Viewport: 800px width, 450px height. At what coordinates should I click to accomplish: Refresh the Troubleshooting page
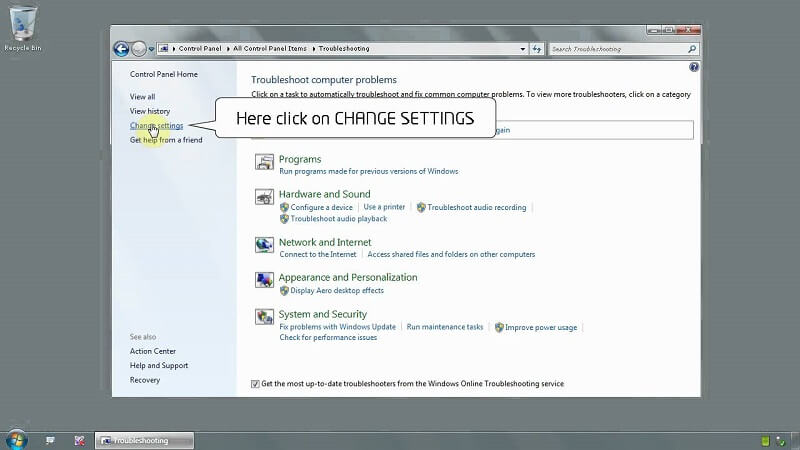click(537, 49)
